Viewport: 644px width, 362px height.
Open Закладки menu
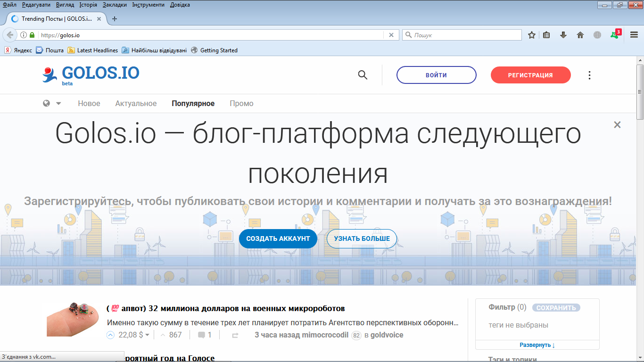click(115, 5)
